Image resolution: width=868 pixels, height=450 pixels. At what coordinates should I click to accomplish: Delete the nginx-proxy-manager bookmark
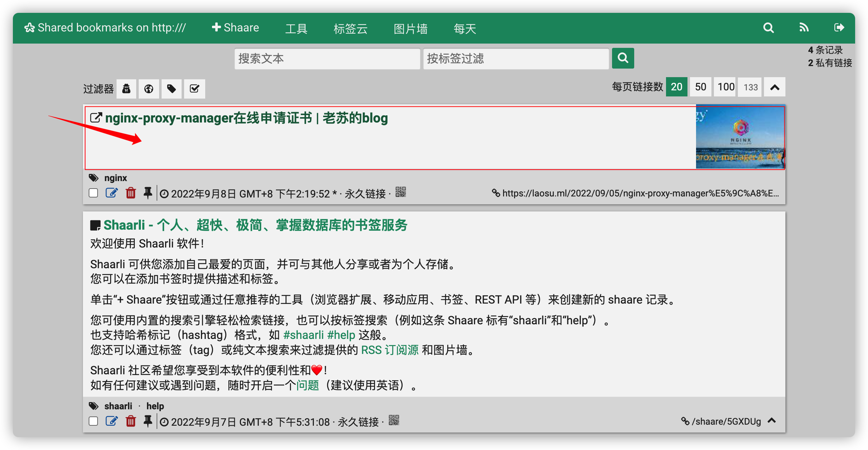click(131, 193)
